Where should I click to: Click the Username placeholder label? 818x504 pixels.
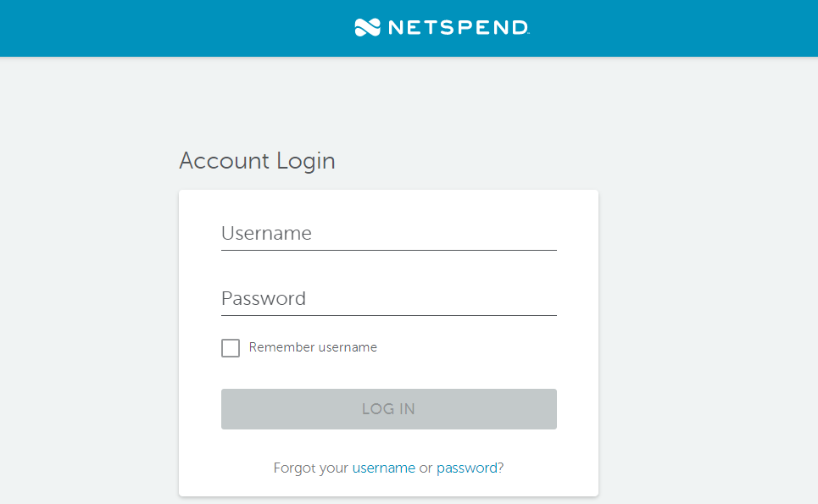click(x=266, y=233)
